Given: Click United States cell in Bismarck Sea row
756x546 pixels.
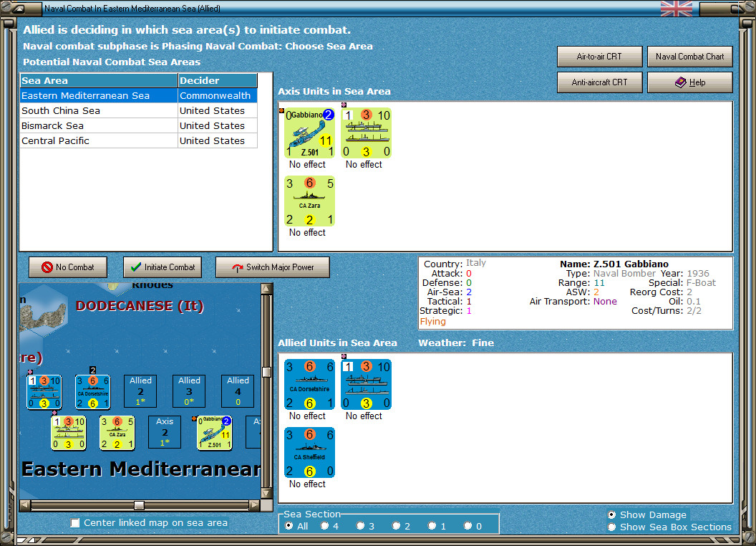Looking at the screenshot, I should (x=218, y=125).
